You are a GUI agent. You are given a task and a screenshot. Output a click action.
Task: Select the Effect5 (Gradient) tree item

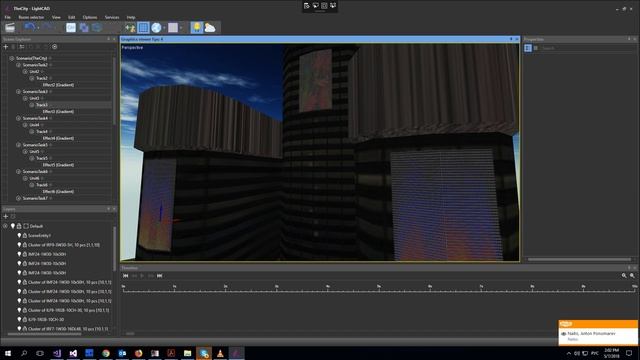pos(58,165)
